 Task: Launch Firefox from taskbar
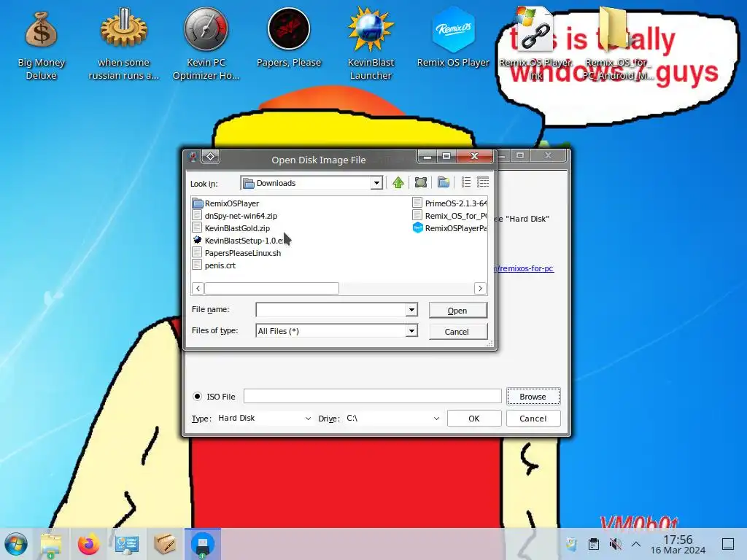click(x=88, y=544)
